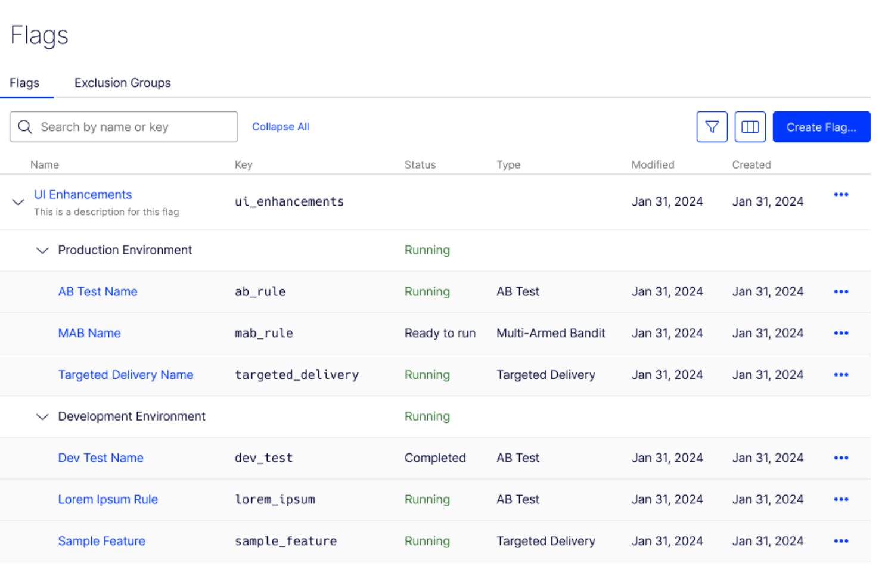
Task: Open the ellipsis menu for Lorem Ipsum Rule
Action: (x=841, y=499)
